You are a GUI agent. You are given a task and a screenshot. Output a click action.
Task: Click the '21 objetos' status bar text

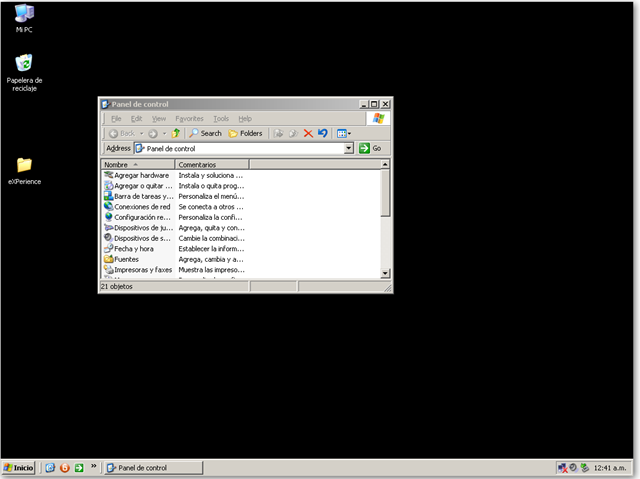pos(117,286)
